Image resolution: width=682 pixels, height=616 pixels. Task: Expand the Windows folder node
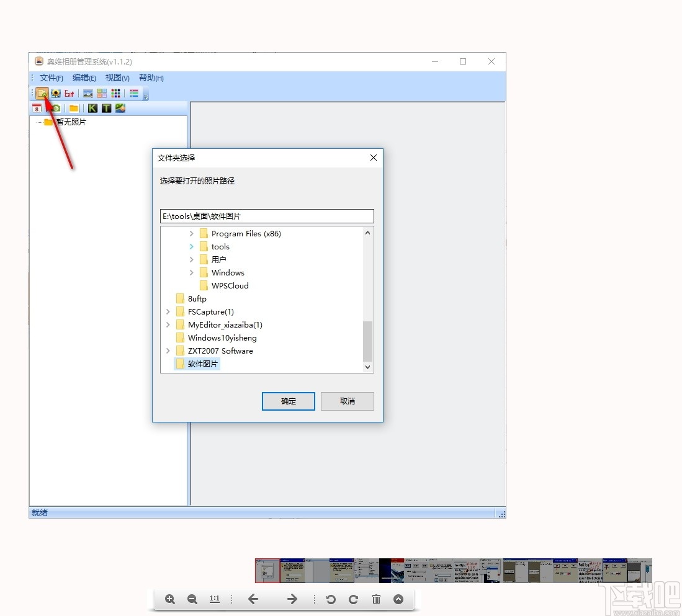coord(191,272)
